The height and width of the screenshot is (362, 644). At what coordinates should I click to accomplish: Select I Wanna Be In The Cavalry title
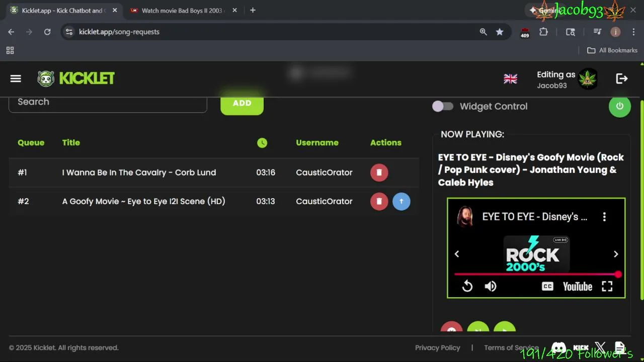click(x=139, y=172)
